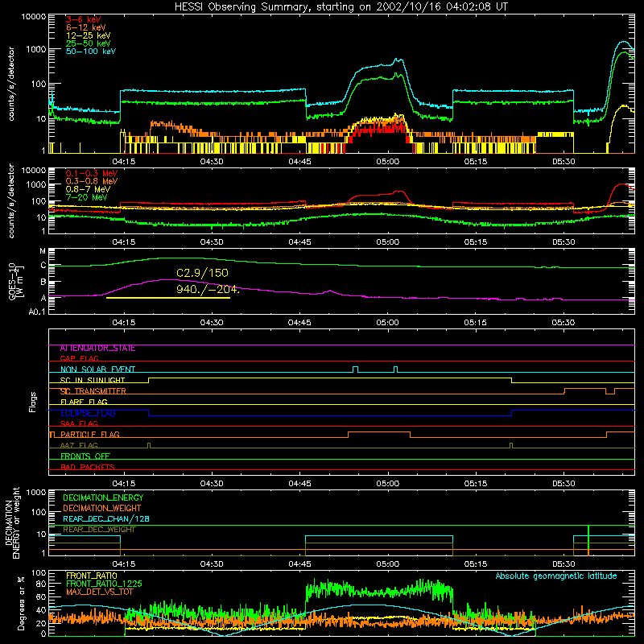Click the 50-100 keV peak near 05:00

tap(397, 60)
